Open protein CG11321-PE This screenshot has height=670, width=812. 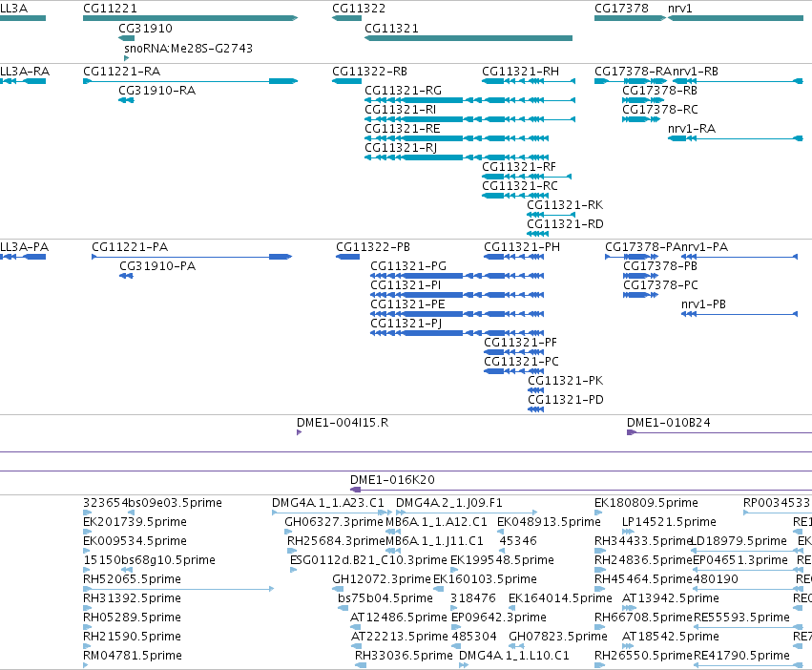pos(407,304)
